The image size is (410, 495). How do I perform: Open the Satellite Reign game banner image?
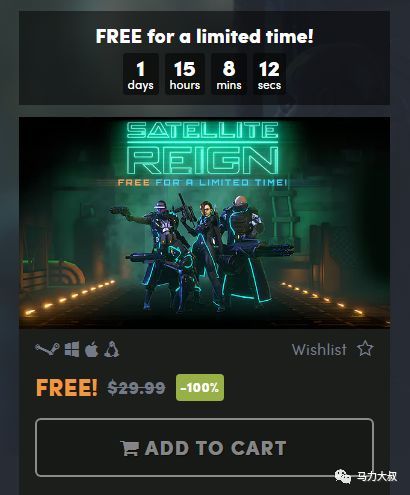(204, 223)
